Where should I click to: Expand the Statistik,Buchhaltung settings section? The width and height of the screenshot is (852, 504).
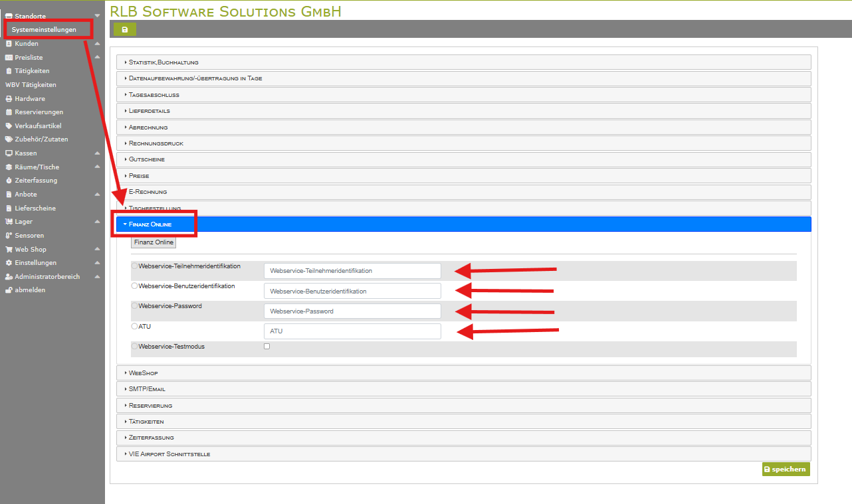(464, 62)
